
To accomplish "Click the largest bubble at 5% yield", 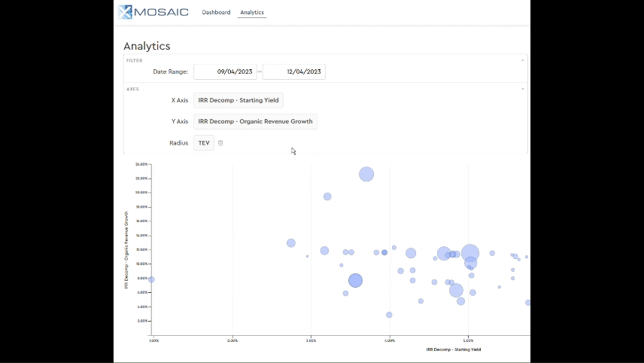I will [470, 253].
